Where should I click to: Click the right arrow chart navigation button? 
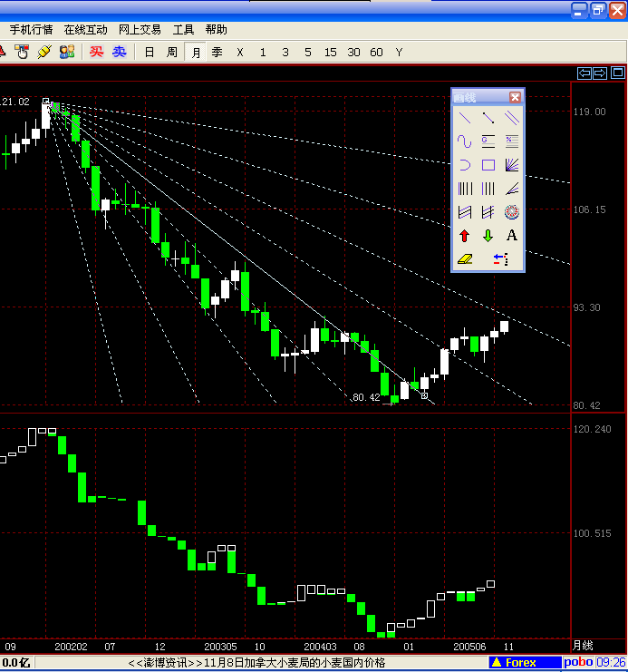coord(600,73)
